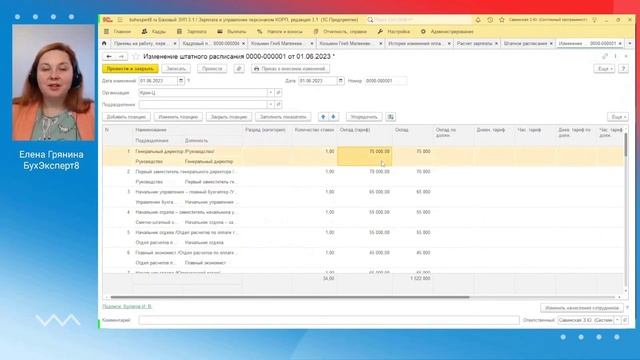Open calendar for Дата изменений field

click(181, 81)
